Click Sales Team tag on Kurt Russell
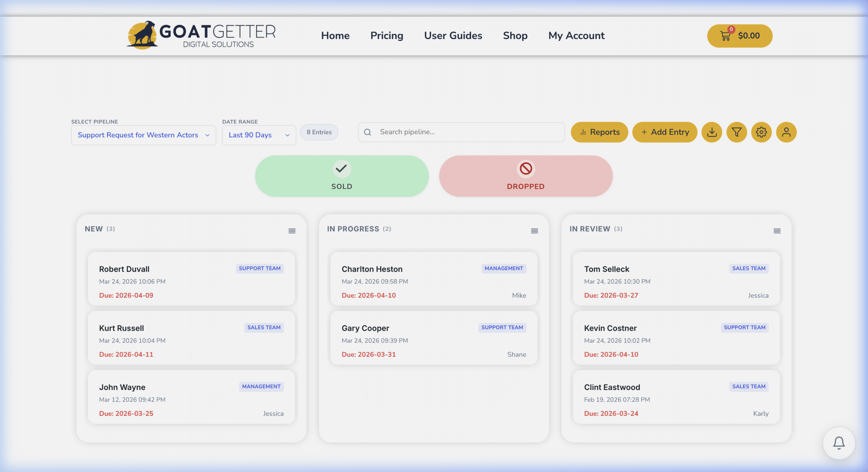The image size is (868, 472). (x=264, y=328)
